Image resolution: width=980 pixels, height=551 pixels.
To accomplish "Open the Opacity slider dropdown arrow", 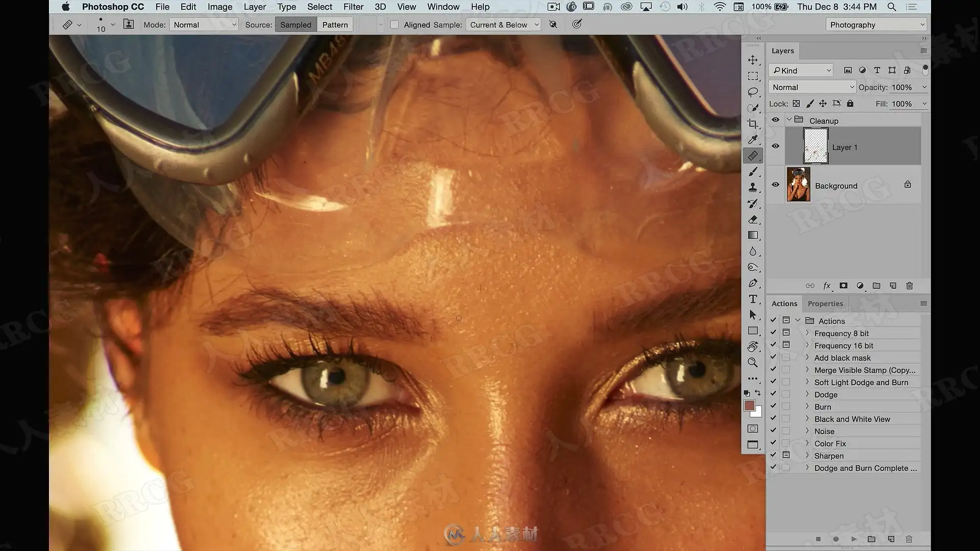I will (x=924, y=87).
